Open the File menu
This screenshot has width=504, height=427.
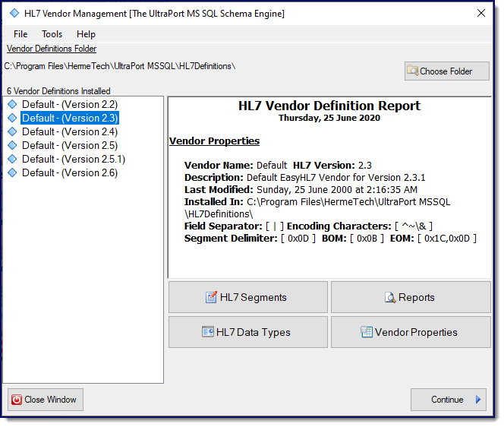[x=20, y=34]
